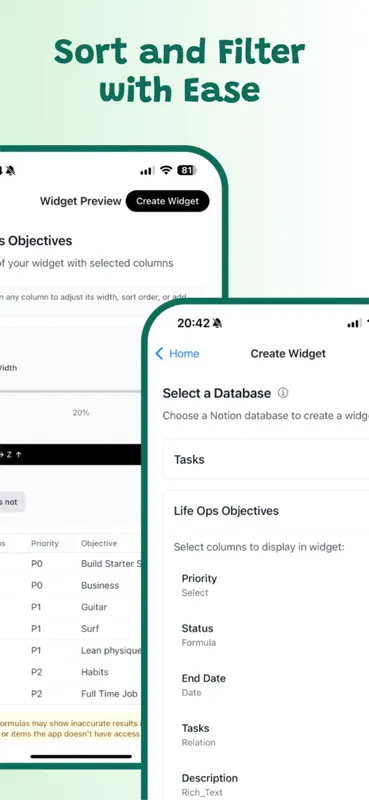This screenshot has height=800, width=369.
Task: Tap the 20:42 clock
Action: [x=193, y=323]
